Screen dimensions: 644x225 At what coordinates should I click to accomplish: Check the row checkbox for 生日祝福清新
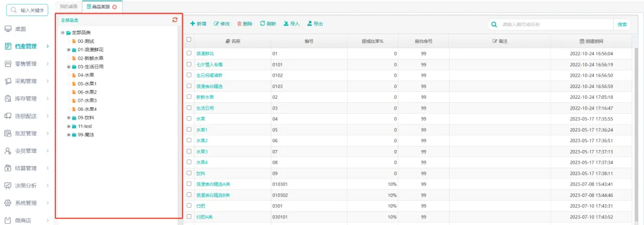pos(189,75)
